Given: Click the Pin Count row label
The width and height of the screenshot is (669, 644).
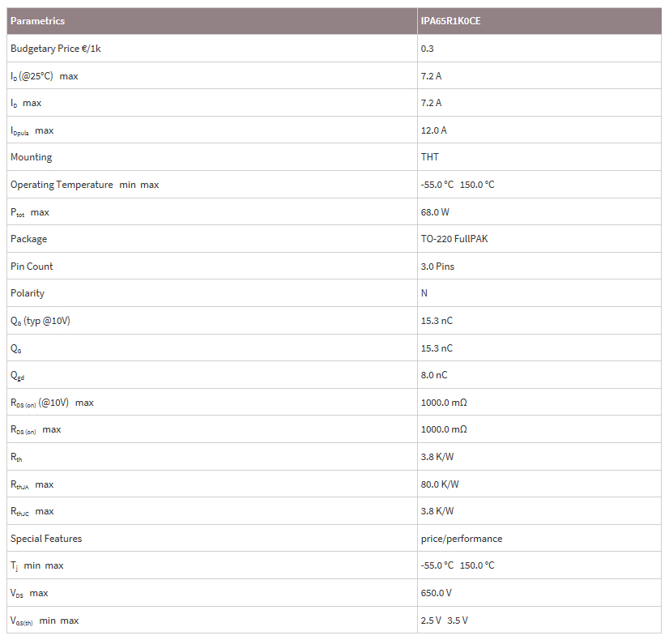Looking at the screenshot, I should click(32, 267).
